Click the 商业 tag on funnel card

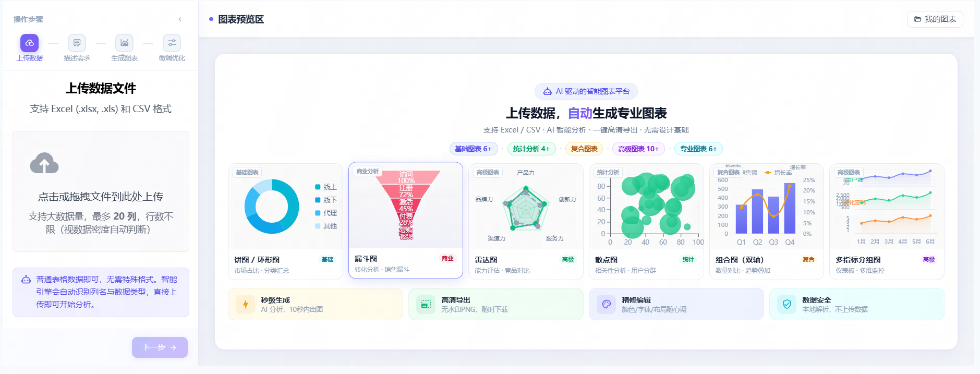pos(447,258)
